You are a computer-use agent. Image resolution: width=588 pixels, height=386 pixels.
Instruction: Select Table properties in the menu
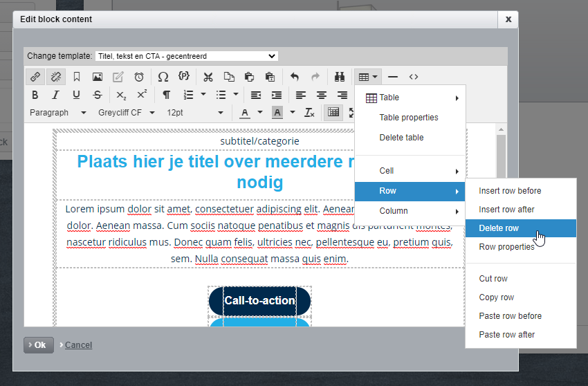pyautogui.click(x=409, y=118)
